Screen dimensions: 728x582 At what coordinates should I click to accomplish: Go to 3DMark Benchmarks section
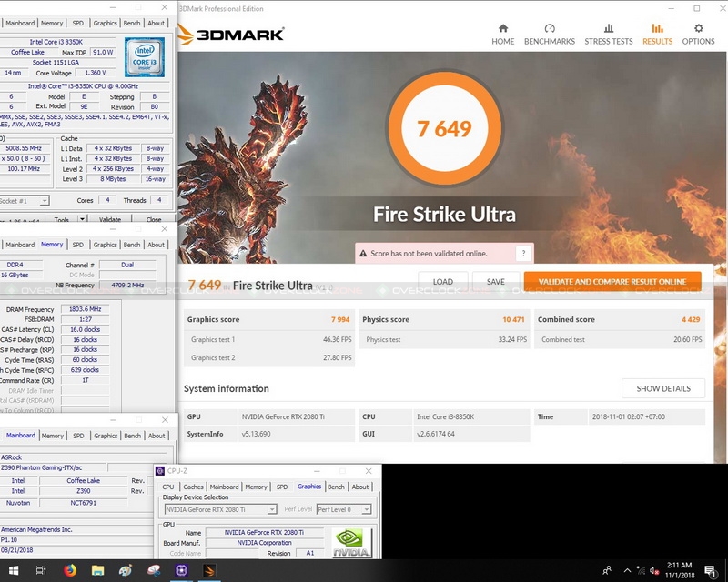pyautogui.click(x=550, y=35)
